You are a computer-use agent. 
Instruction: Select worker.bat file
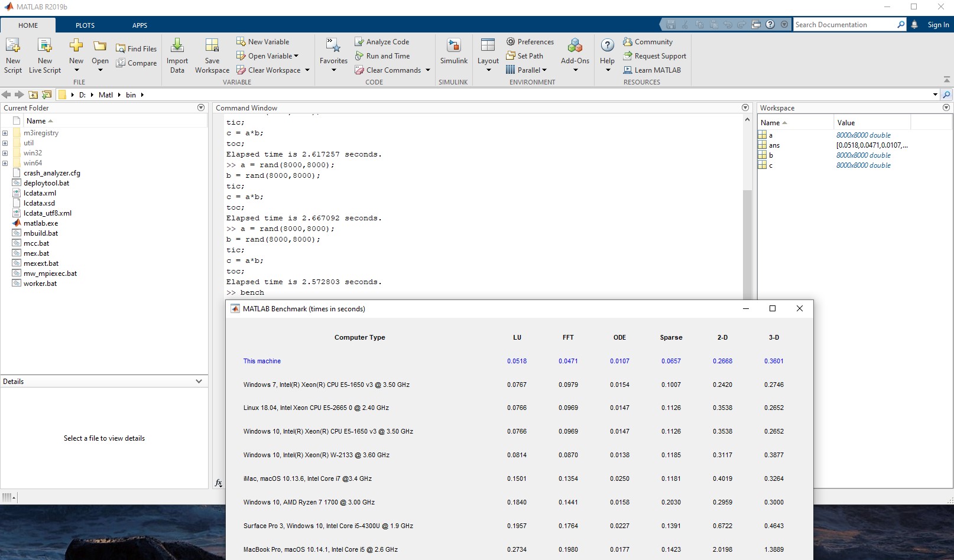tap(40, 284)
